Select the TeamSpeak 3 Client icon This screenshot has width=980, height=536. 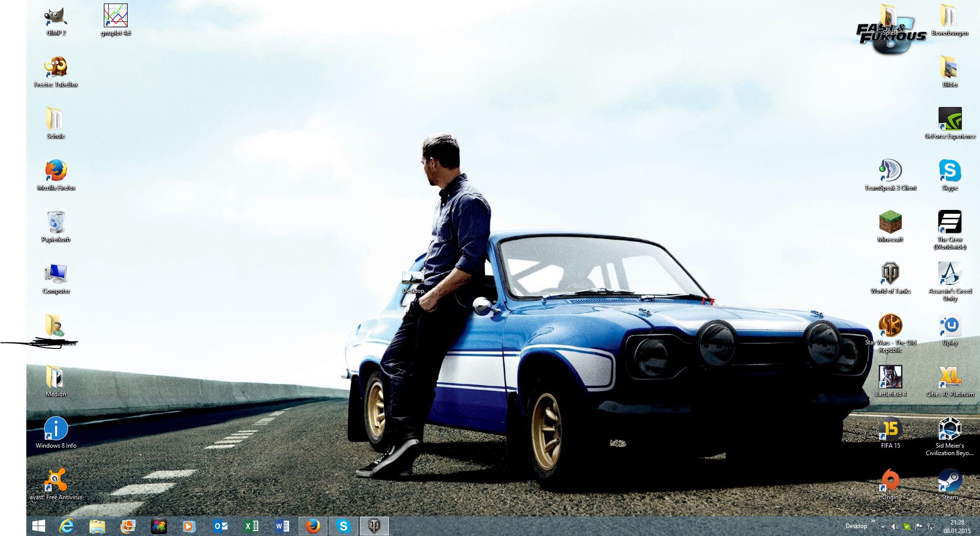tap(890, 171)
